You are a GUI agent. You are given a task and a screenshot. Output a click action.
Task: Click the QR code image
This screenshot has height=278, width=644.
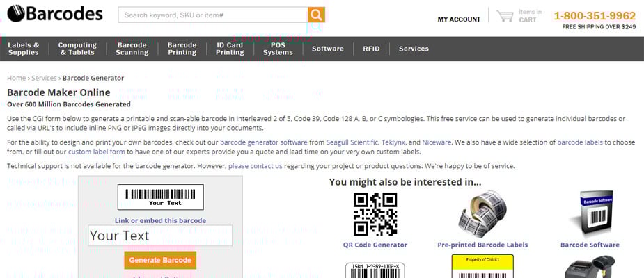[x=375, y=213]
